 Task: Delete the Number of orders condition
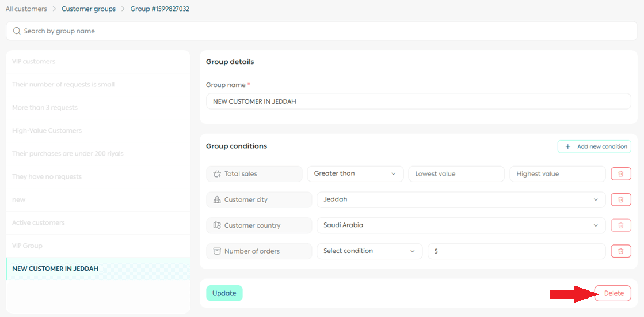click(x=620, y=251)
